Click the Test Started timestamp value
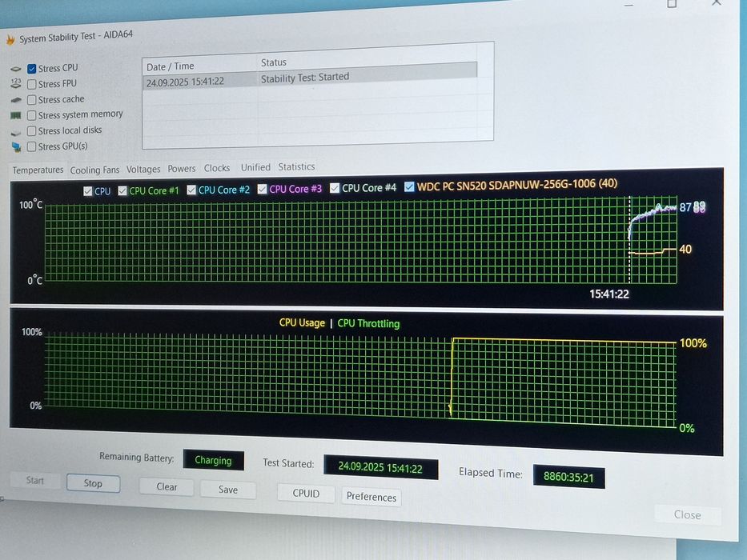Image resolution: width=747 pixels, height=560 pixels. (x=380, y=468)
